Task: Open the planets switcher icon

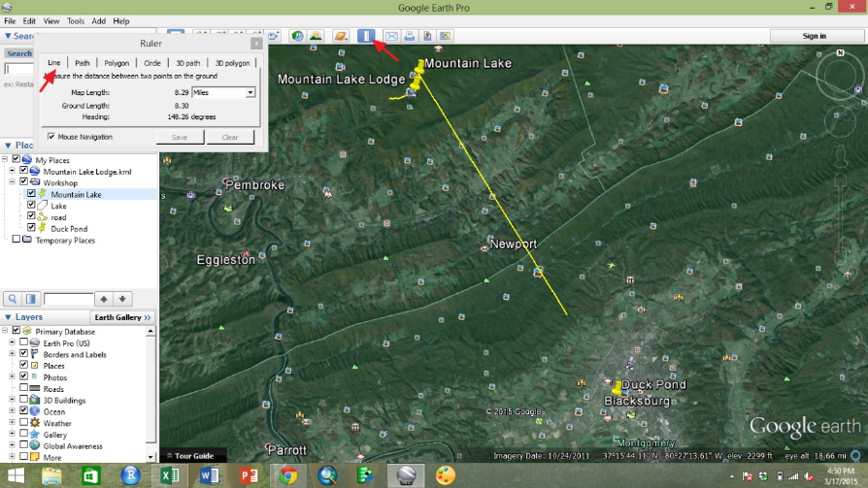Action: point(341,36)
